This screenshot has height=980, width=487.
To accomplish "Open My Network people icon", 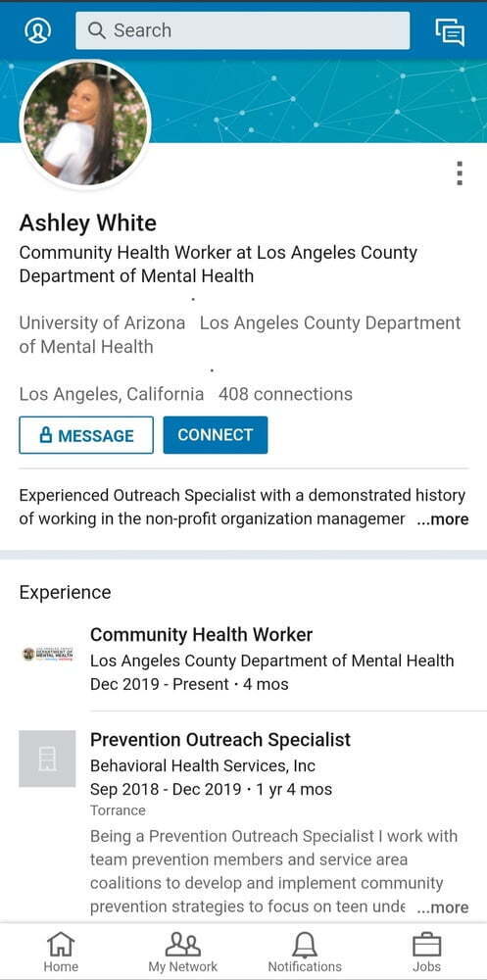I will (182, 944).
